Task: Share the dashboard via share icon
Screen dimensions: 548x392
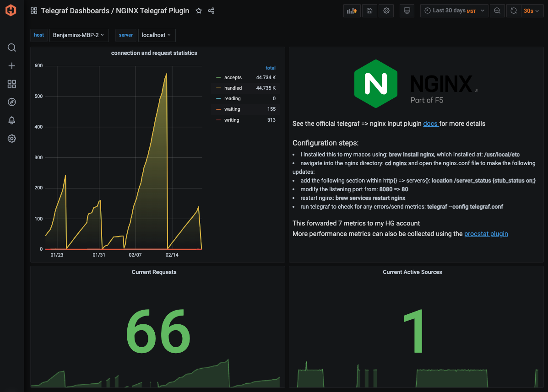Action: tap(211, 11)
